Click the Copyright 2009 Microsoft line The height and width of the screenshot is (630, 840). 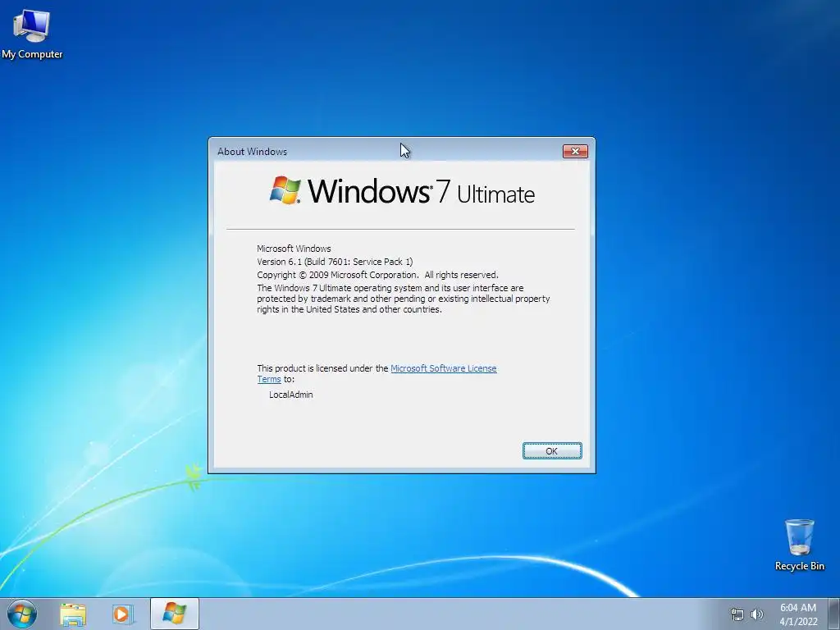click(377, 275)
